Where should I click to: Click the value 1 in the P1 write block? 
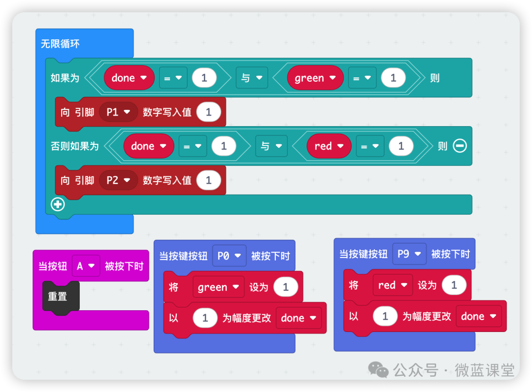click(x=208, y=112)
